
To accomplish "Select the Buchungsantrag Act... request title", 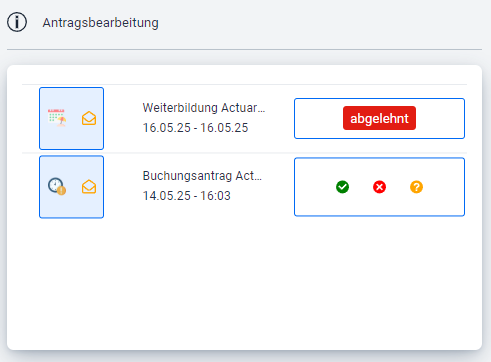I will click(202, 176).
